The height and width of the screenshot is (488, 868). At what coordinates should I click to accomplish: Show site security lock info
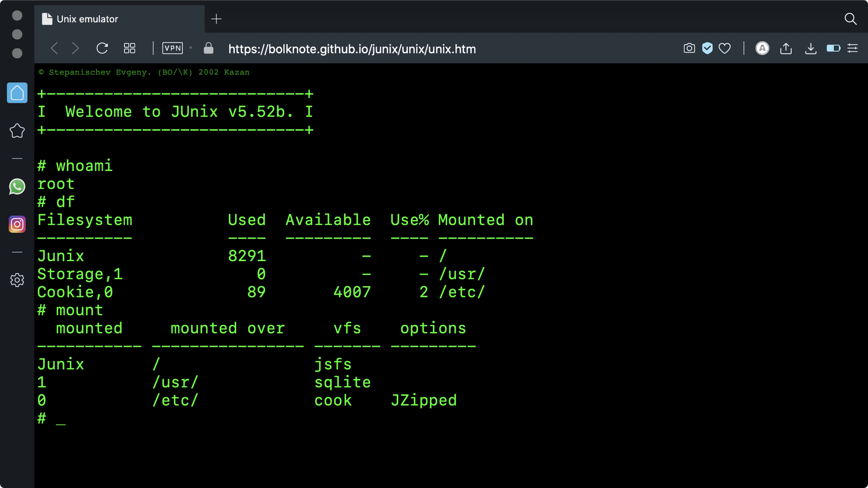(208, 48)
